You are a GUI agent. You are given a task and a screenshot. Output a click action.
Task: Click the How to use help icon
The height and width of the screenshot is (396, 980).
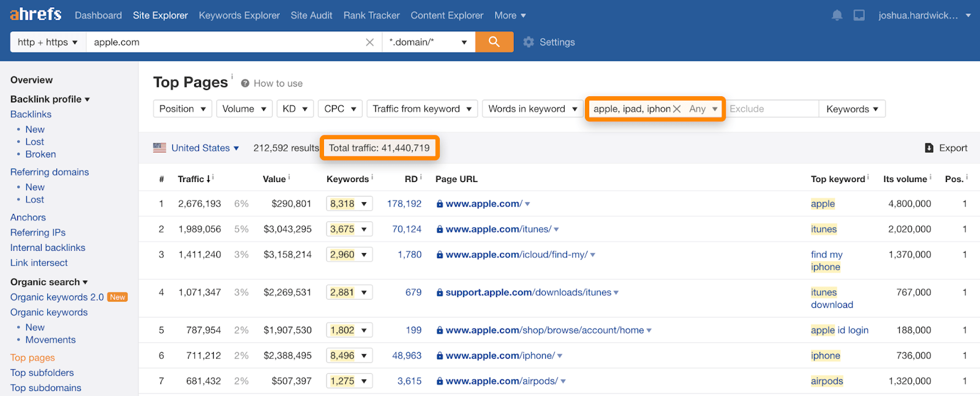tap(245, 83)
